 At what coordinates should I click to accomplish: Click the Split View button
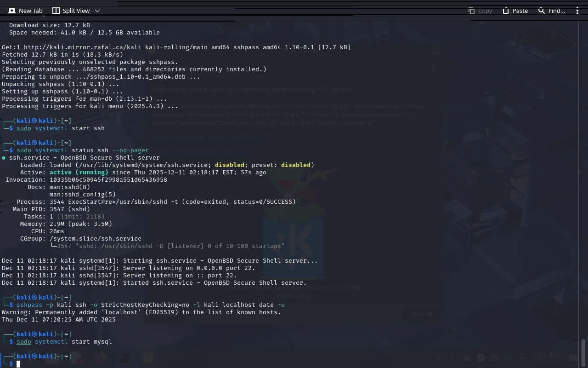pyautogui.click(x=71, y=11)
